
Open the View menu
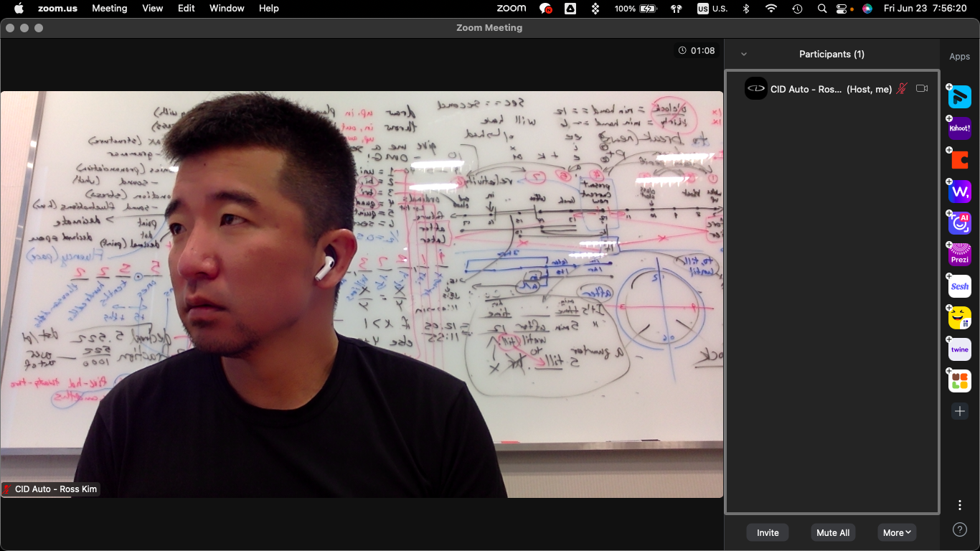153,9
